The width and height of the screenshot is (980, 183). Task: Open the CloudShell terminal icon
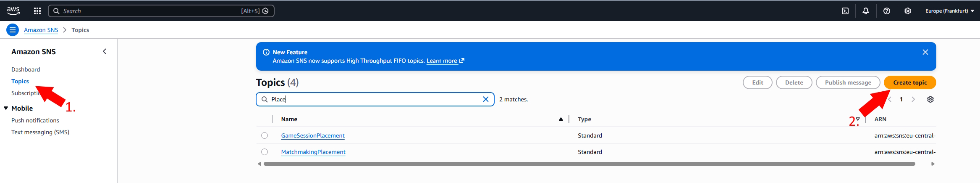point(845,11)
